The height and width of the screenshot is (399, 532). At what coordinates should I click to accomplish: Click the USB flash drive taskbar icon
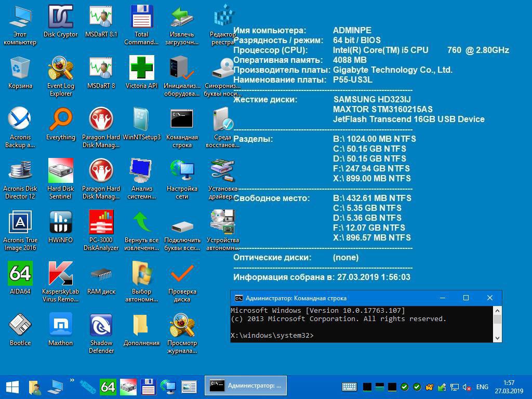click(87, 387)
